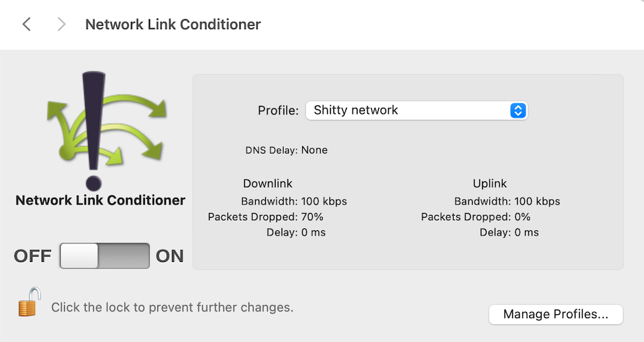Click the Network Link Conditioner window title
Image resolution: width=644 pixels, height=342 pixels.
(173, 24)
